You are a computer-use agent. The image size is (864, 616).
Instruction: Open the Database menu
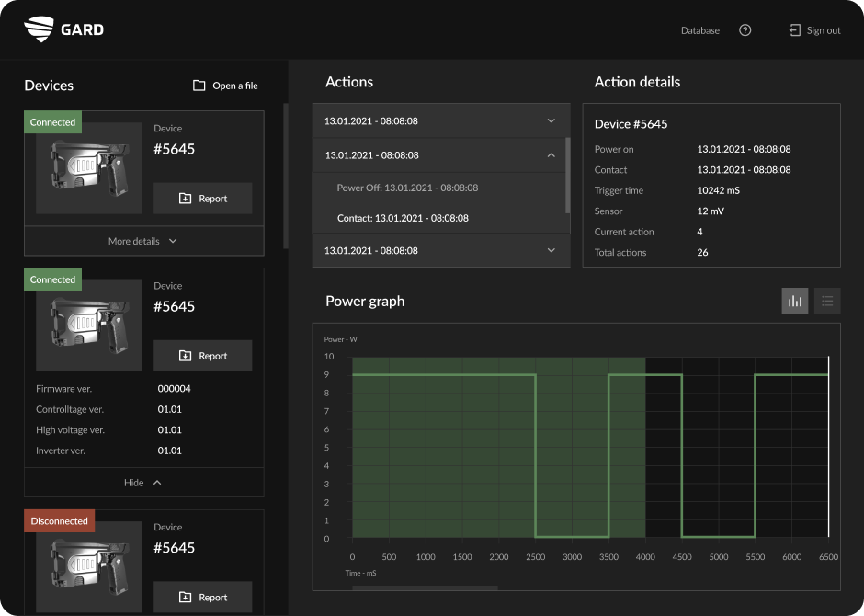pos(699,29)
